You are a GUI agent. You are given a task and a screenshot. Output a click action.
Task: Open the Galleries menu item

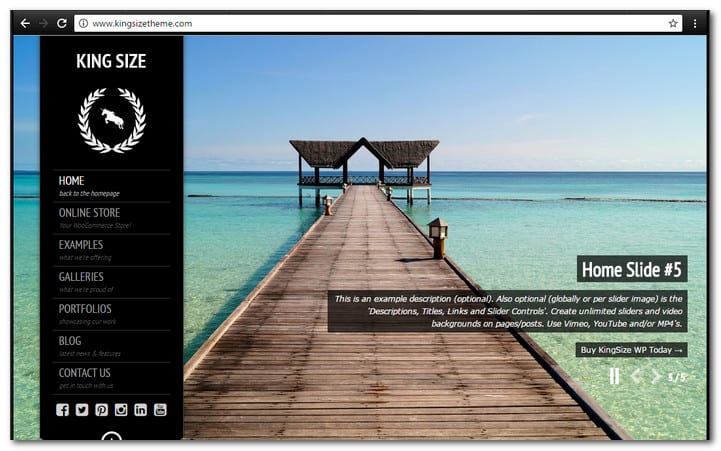(x=81, y=277)
